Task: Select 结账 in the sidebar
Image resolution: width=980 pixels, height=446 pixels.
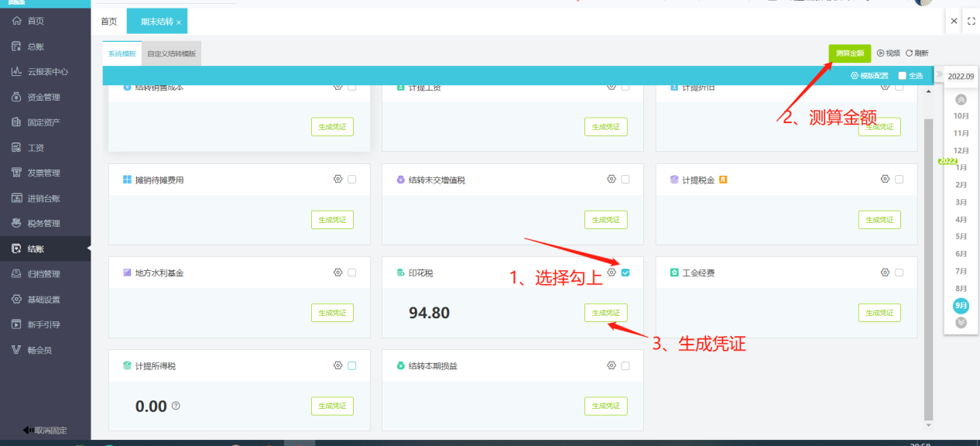Action: point(45,249)
